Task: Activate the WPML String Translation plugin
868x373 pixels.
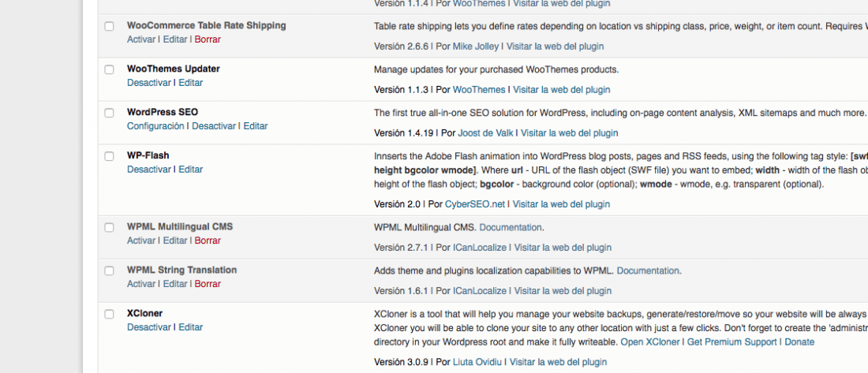Action: point(141,284)
